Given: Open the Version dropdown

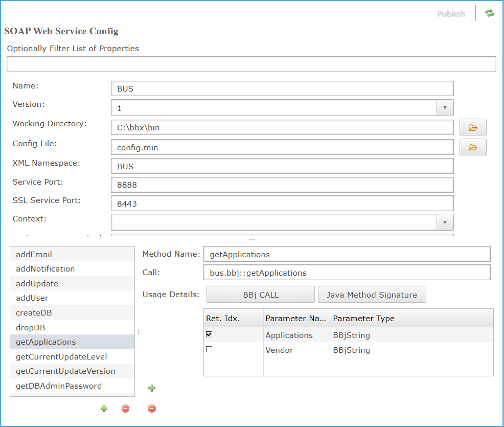Looking at the screenshot, I should point(445,108).
